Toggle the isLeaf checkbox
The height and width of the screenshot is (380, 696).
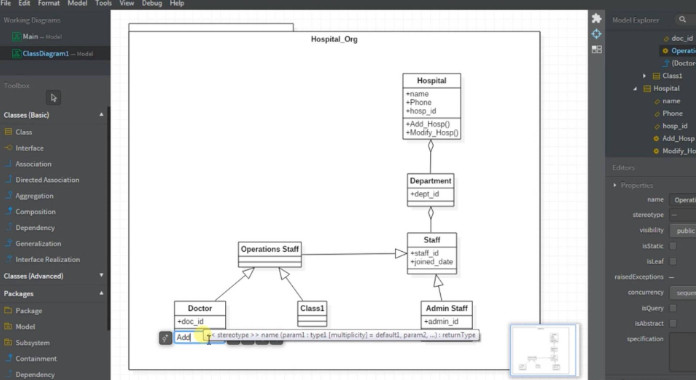coord(673,261)
